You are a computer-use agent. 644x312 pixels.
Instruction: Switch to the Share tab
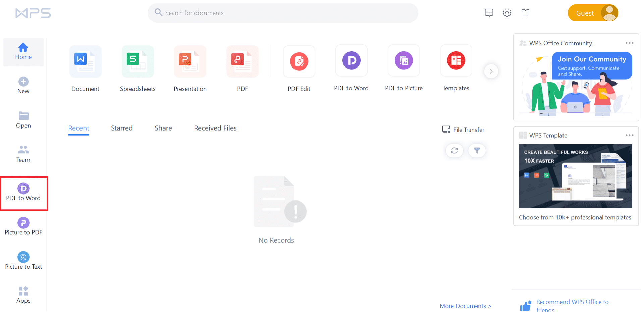point(163,128)
